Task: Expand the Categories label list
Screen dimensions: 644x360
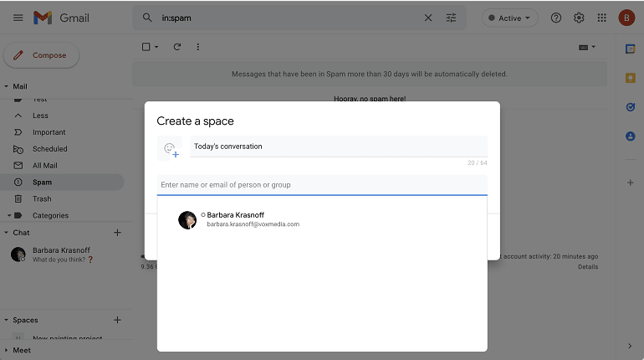Action: [9, 215]
